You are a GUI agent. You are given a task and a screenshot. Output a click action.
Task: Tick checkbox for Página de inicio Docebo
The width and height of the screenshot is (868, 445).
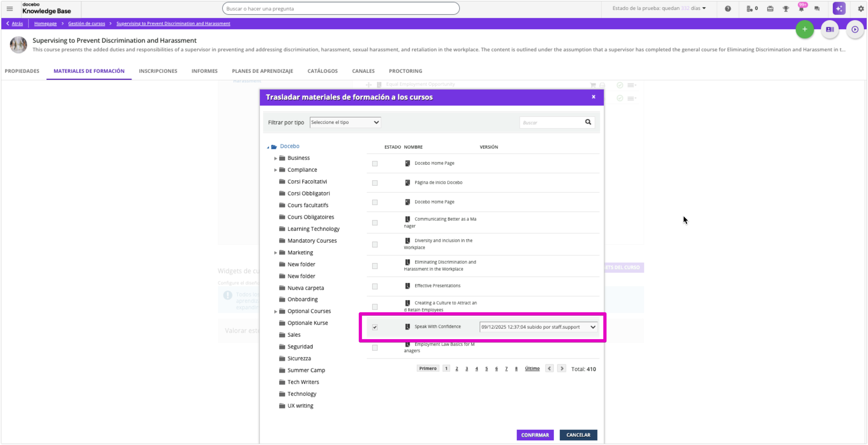pos(375,183)
